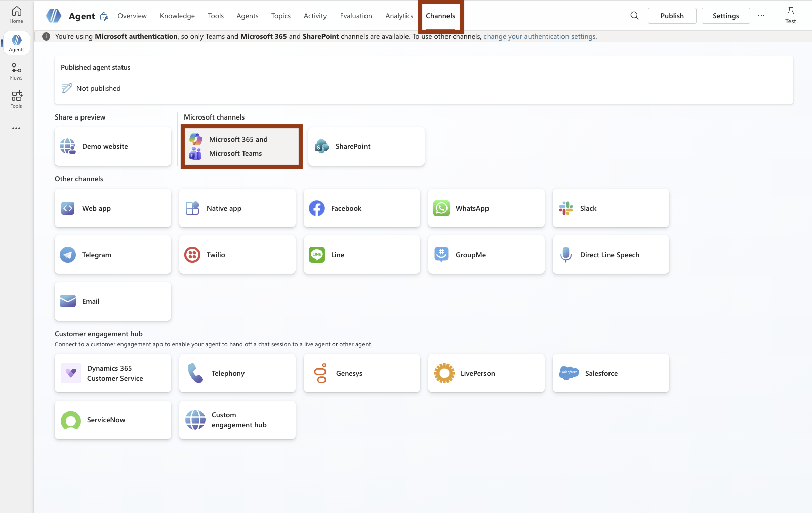Click the LivePerson label

click(478, 373)
